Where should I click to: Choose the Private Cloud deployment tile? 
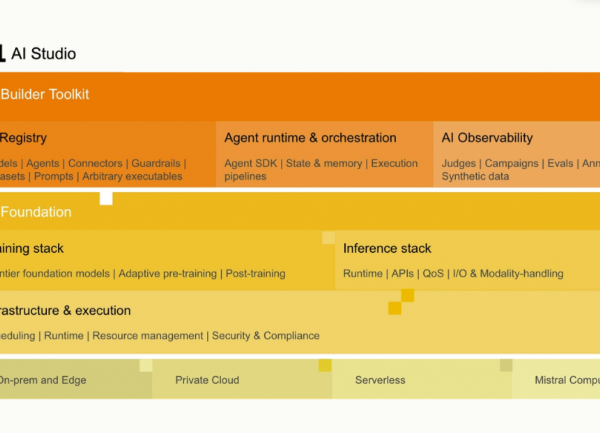point(242,379)
